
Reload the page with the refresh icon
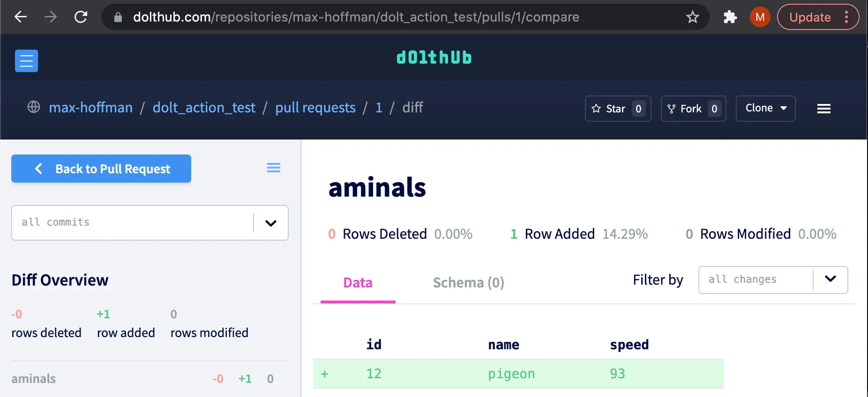click(81, 17)
